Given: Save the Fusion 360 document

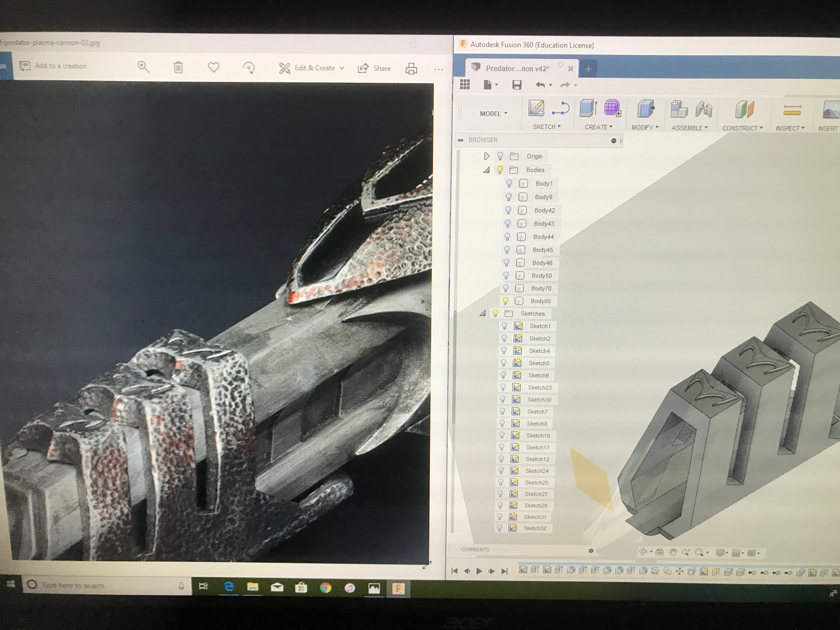Looking at the screenshot, I should coord(516,85).
